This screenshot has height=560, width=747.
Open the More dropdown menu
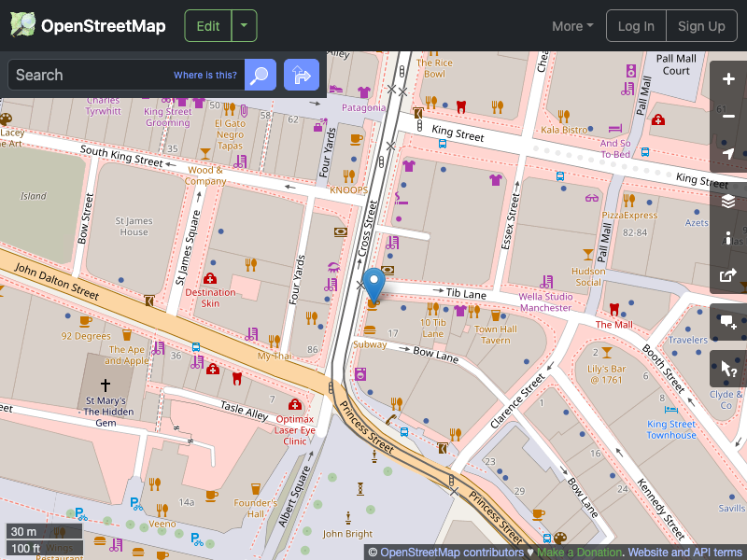[571, 26]
